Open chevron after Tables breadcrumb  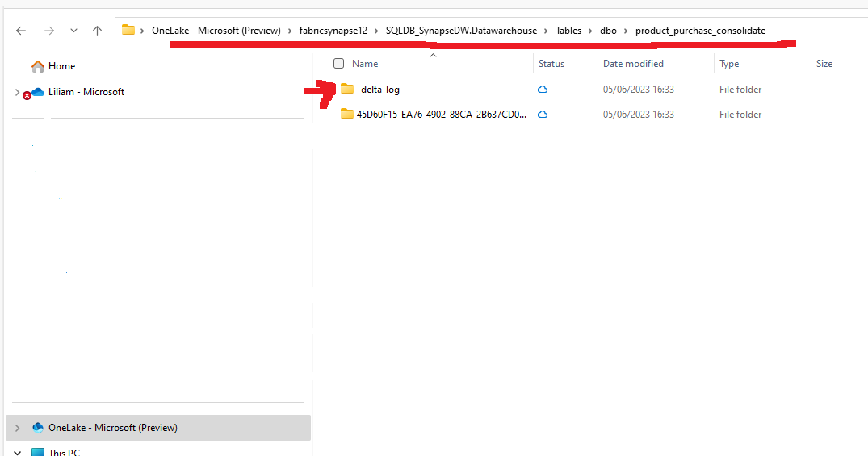point(591,31)
